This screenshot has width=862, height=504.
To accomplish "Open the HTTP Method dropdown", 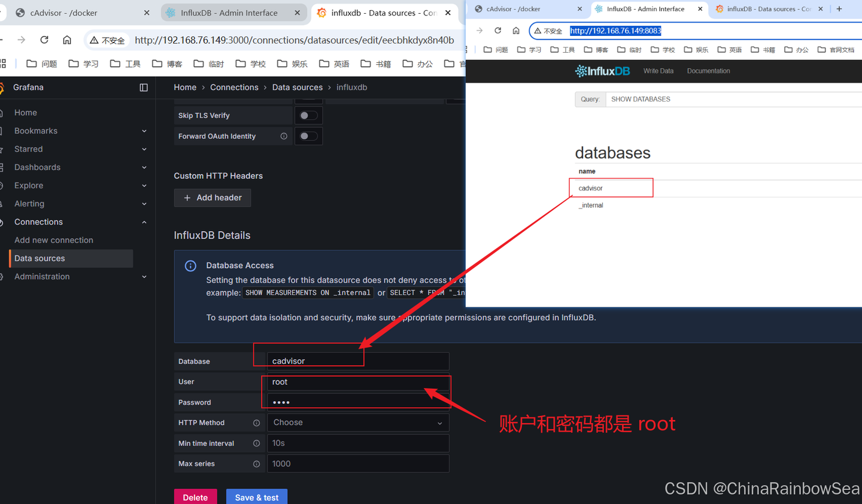I will (x=358, y=422).
